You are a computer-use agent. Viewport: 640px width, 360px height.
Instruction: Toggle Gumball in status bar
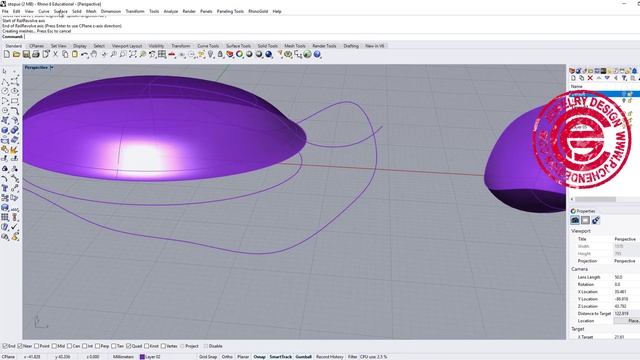[304, 357]
